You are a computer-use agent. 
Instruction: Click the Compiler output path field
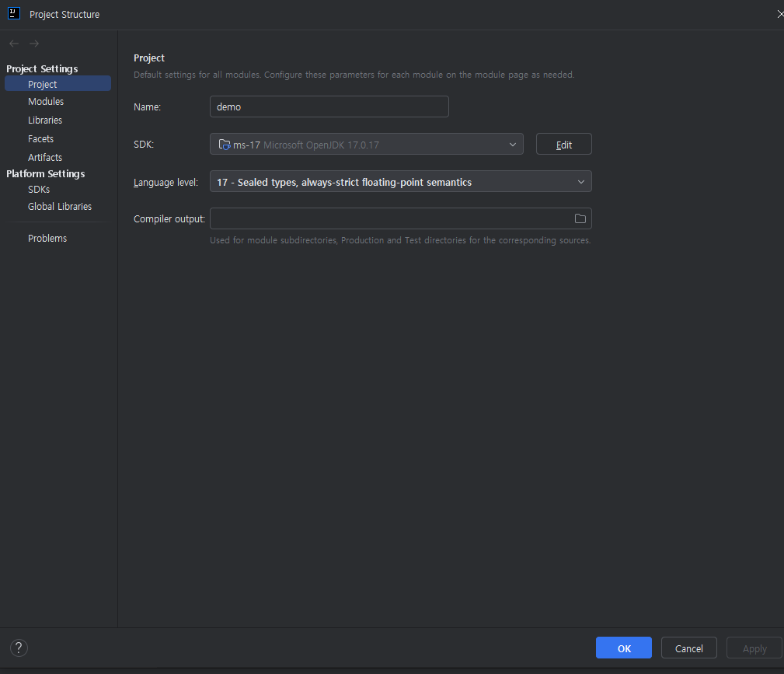tap(400, 218)
